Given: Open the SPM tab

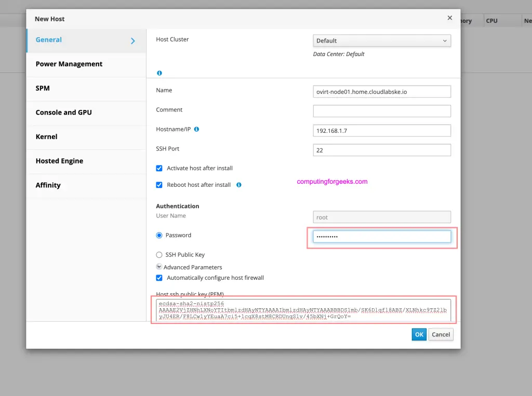Looking at the screenshot, I should tap(87, 88).
